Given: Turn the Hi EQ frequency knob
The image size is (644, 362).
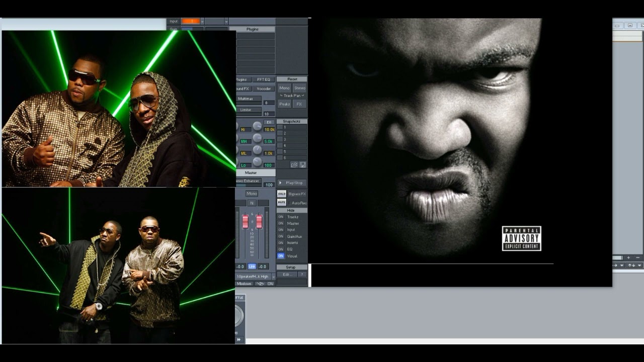Looking at the screenshot, I should tap(257, 126).
